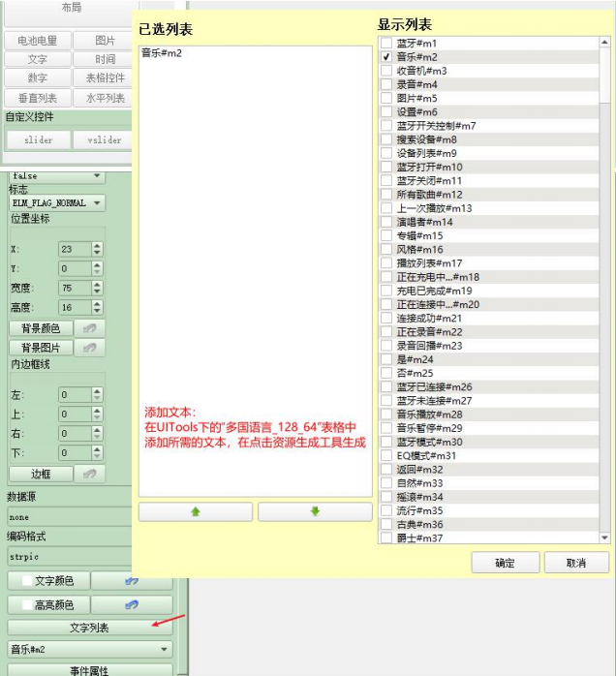616x676 pixels.
Task: Click the Y position value field
Action: click(75, 268)
